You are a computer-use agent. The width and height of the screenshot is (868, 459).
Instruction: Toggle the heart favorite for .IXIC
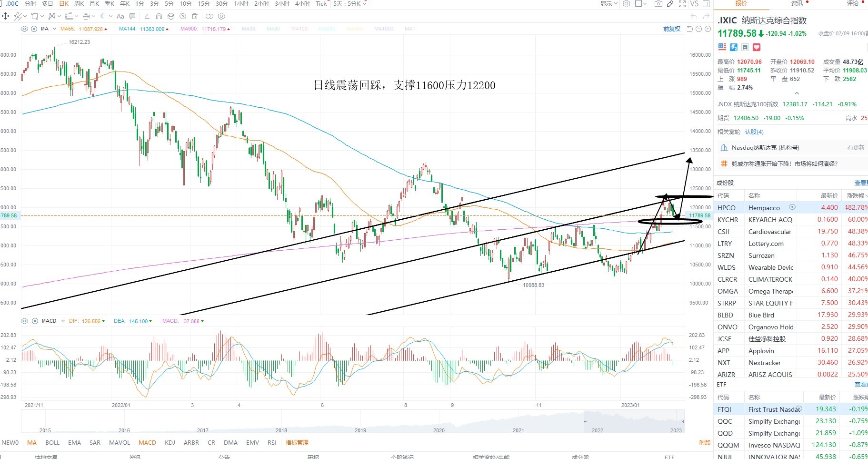click(757, 47)
